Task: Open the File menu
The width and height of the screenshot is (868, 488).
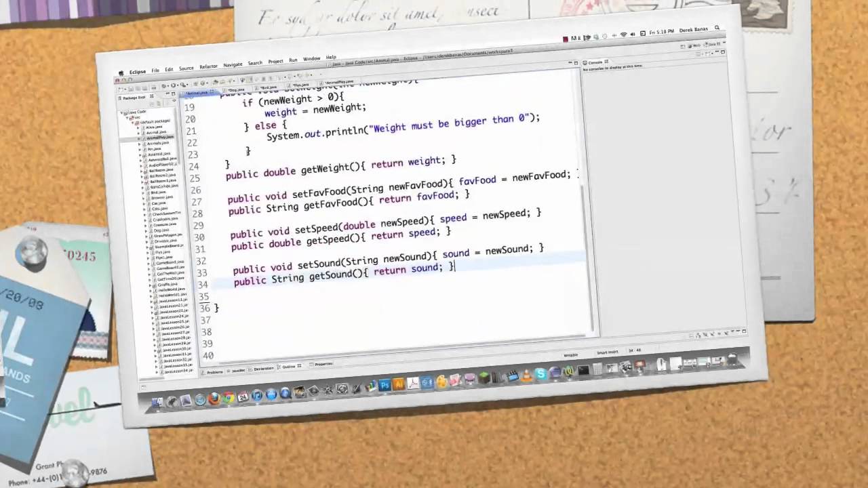Action: coord(155,70)
